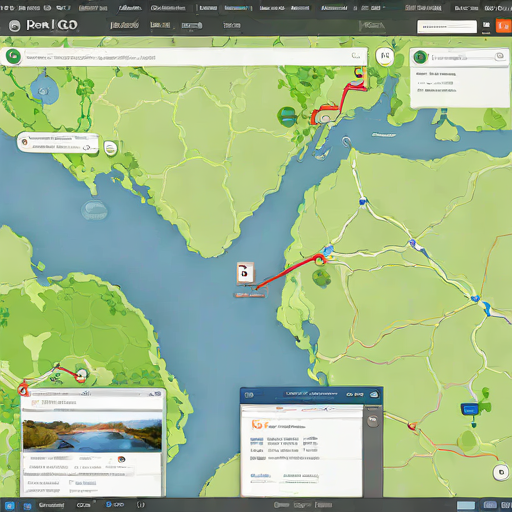Click the round logo icon beside the Rek GO title
The height and width of the screenshot is (512, 512).
pyautogui.click(x=14, y=26)
